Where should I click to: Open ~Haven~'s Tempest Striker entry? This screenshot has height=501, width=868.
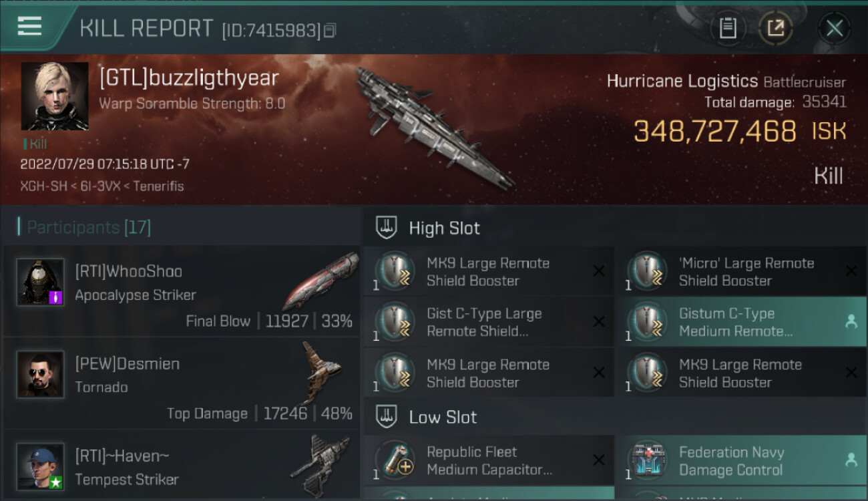pyautogui.click(x=182, y=466)
